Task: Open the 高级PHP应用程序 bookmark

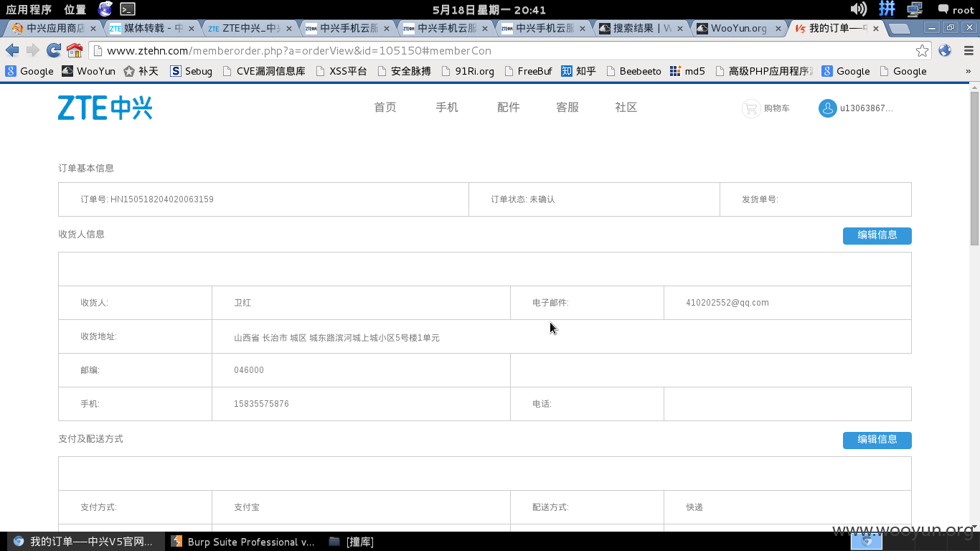Action: click(765, 71)
